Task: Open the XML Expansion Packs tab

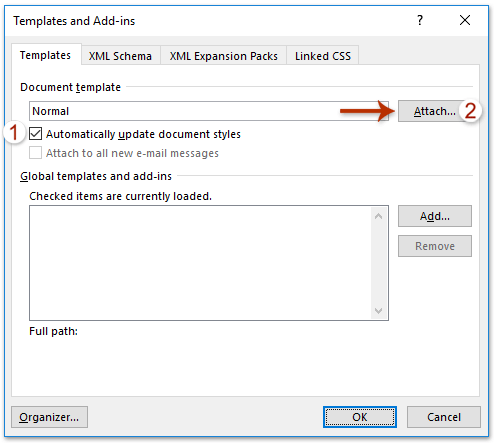Action: (x=223, y=56)
